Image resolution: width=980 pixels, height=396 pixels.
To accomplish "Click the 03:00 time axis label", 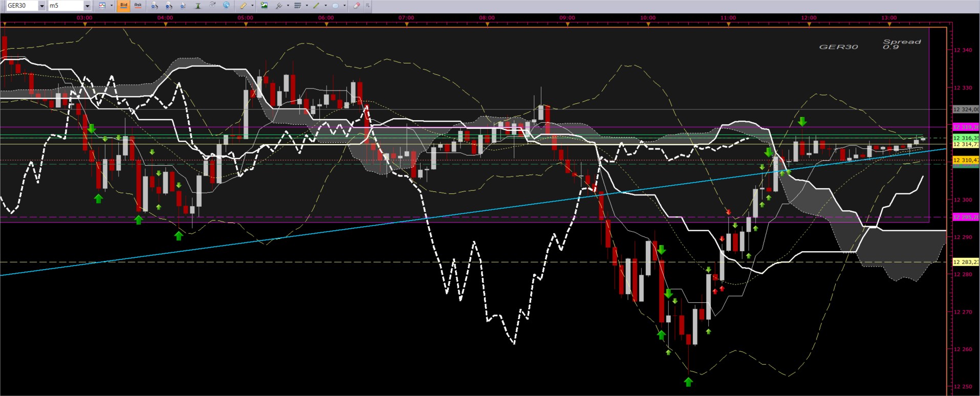I will (x=84, y=18).
